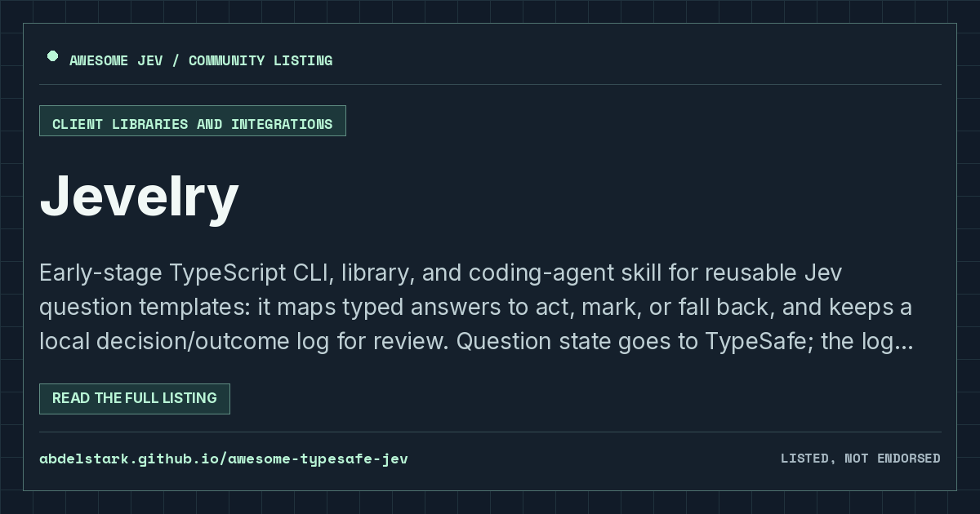
Task: Click 'awesome-typesafe-jev' portion of the URL
Action: click(x=318, y=459)
